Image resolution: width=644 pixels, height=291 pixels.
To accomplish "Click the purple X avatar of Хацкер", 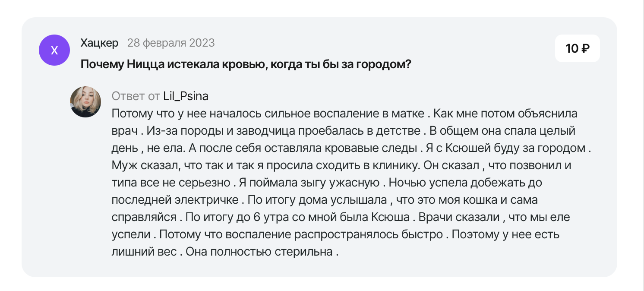I will point(54,50).
